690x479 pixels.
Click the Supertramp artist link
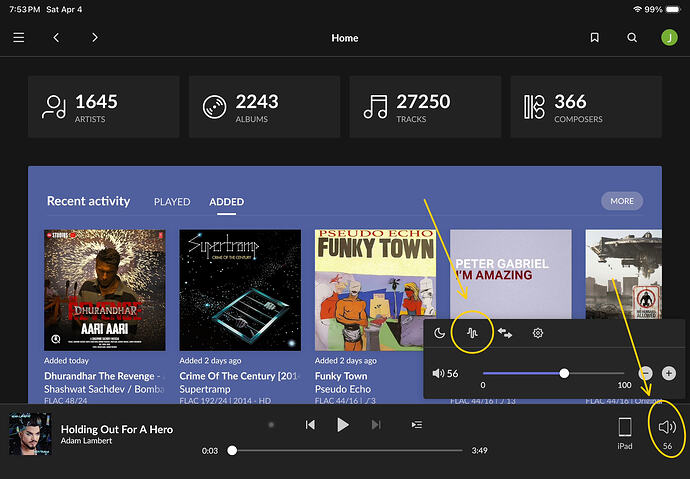205,389
